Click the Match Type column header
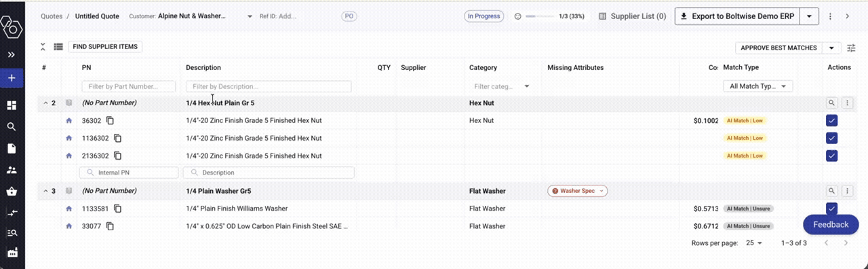Viewport: 868px width, 269px height. [x=741, y=67]
